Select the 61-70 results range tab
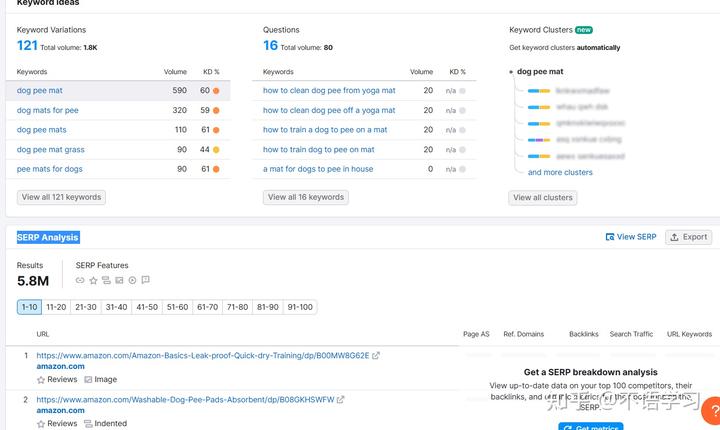The height and width of the screenshot is (430, 720). tap(208, 307)
